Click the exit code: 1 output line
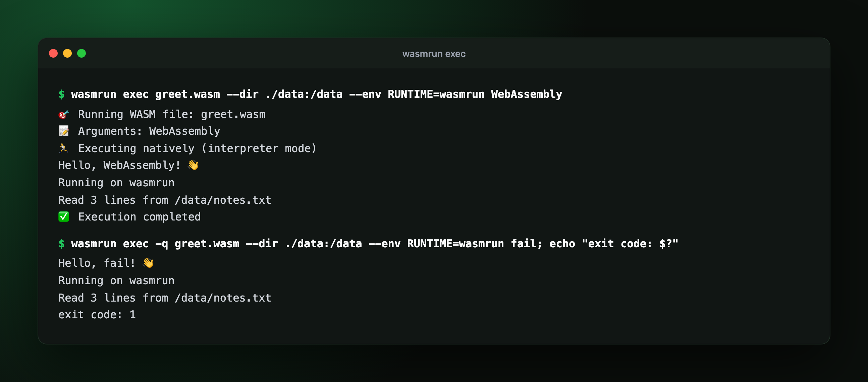The width and height of the screenshot is (868, 382). 97,315
